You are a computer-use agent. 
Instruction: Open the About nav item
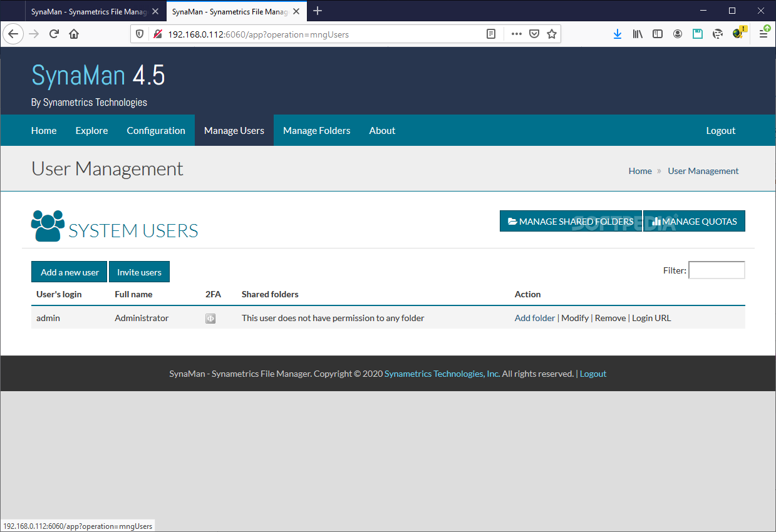[x=382, y=130]
